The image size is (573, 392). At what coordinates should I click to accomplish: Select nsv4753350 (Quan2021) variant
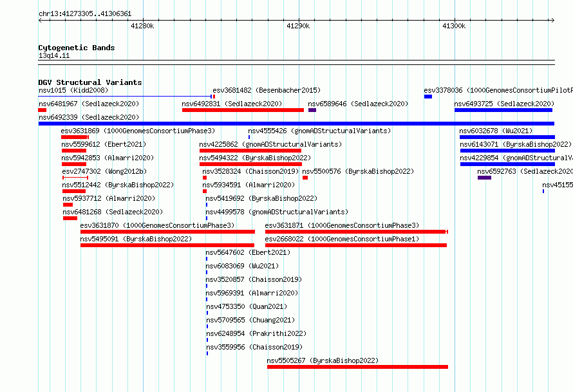click(247, 306)
